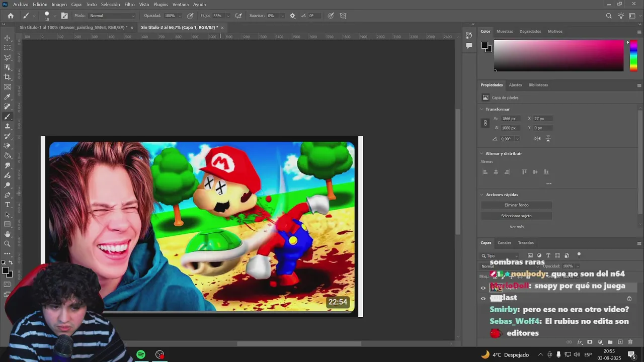This screenshot has height=362, width=644.
Task: Select the Clone Stamp tool
Action: (x=8, y=126)
